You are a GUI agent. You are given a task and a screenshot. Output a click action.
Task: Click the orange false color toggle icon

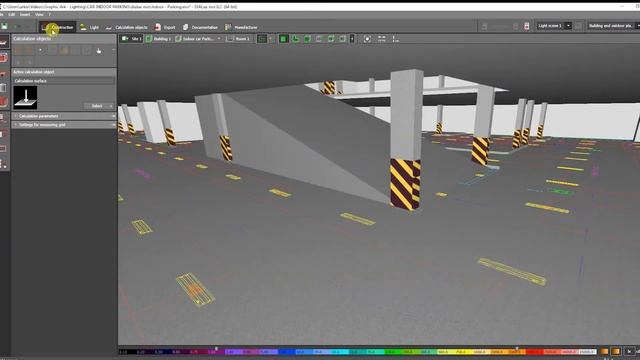(x=604, y=351)
